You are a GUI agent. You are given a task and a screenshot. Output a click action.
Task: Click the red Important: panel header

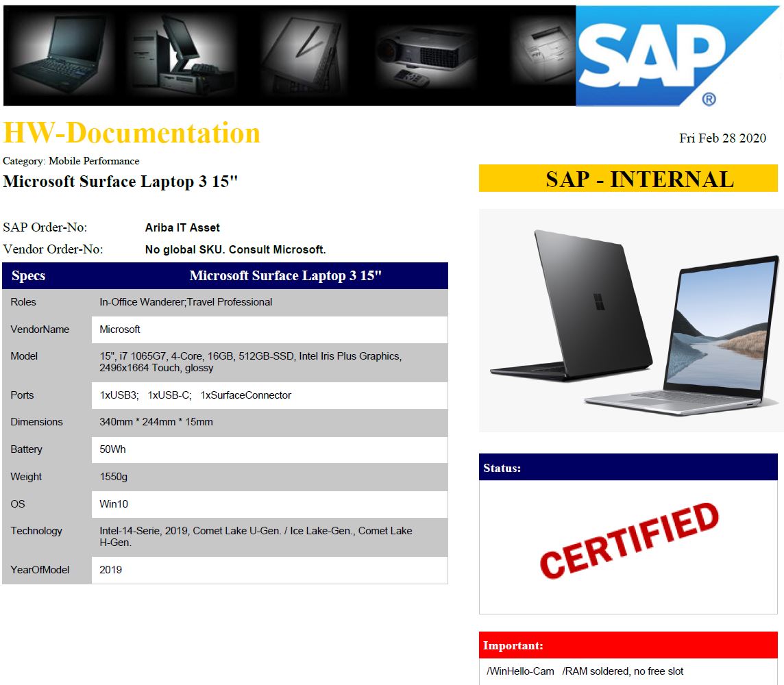(628, 645)
